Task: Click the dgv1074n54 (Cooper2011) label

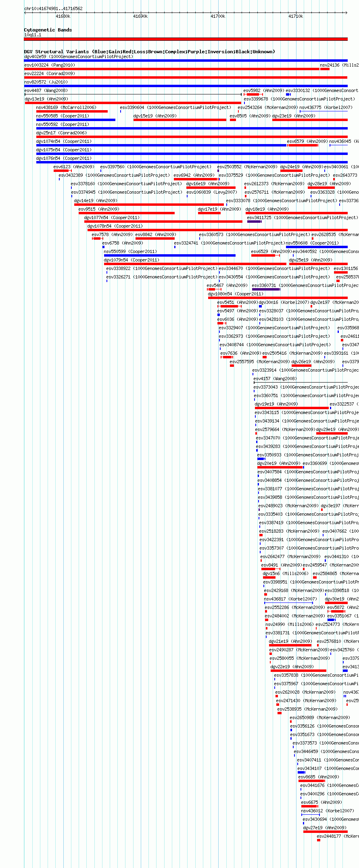Action: [64, 141]
